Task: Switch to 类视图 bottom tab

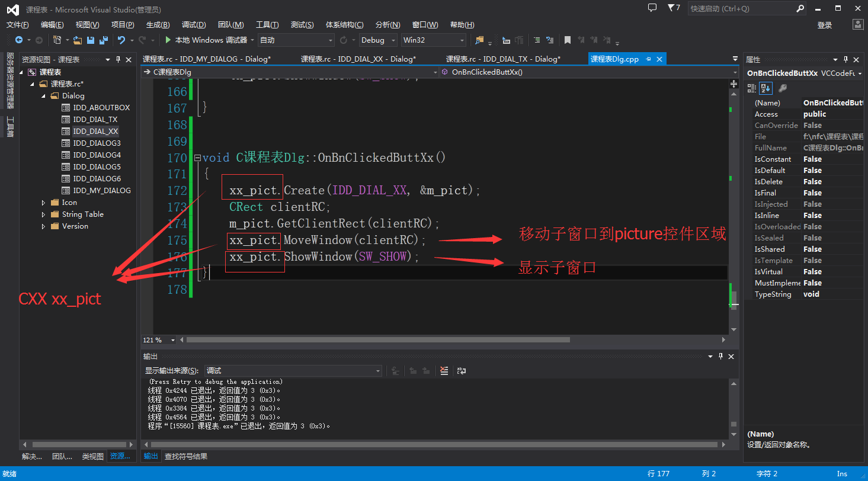Action: 93,456
